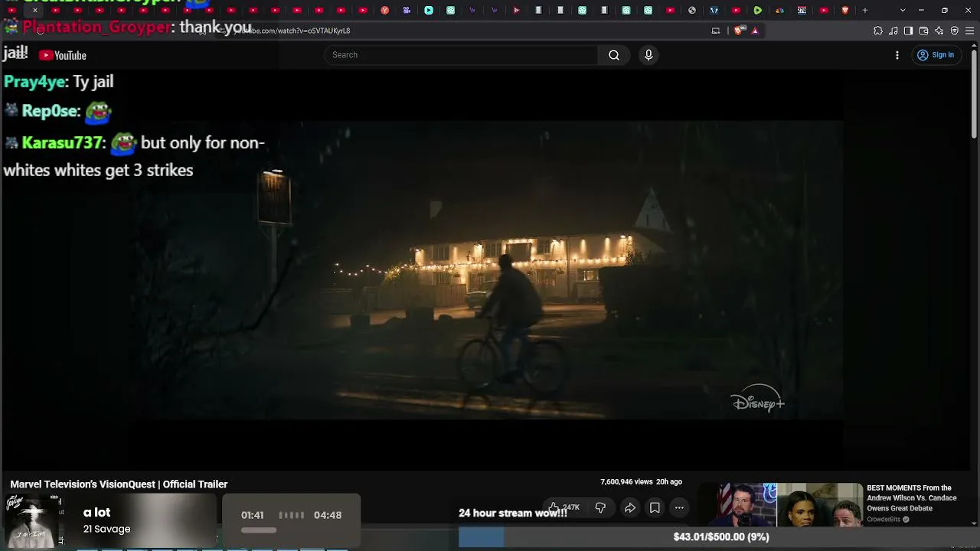Share the VisionQuest trailer
The height and width of the screenshot is (551, 980).
click(x=630, y=507)
